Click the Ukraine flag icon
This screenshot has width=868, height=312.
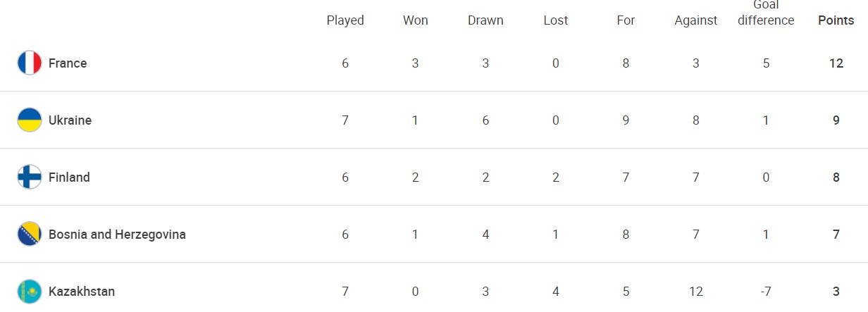tap(30, 120)
